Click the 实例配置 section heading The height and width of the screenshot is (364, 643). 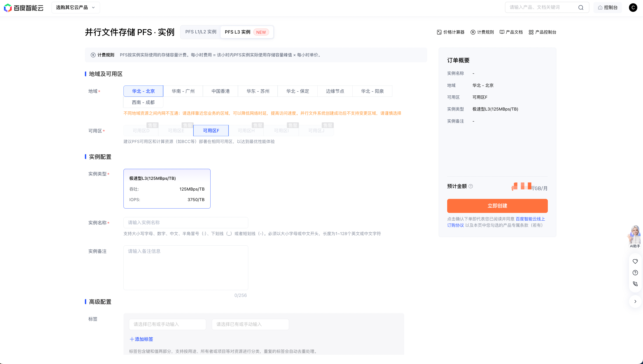(100, 157)
